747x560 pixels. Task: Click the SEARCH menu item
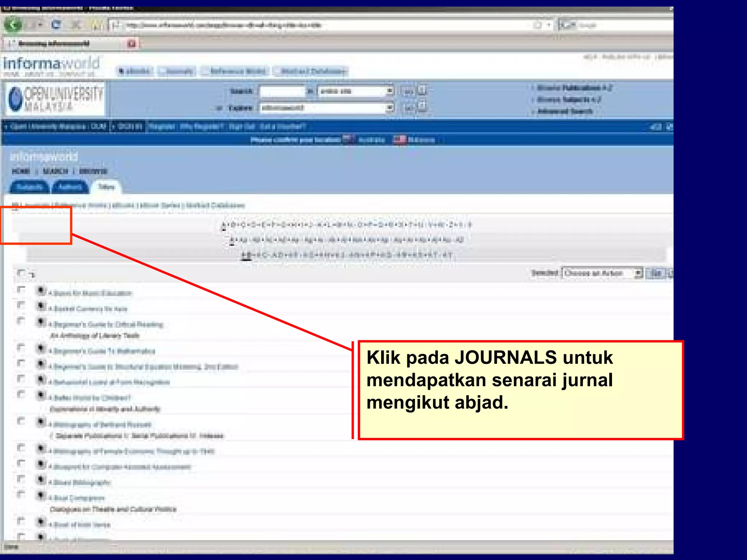pyautogui.click(x=55, y=171)
